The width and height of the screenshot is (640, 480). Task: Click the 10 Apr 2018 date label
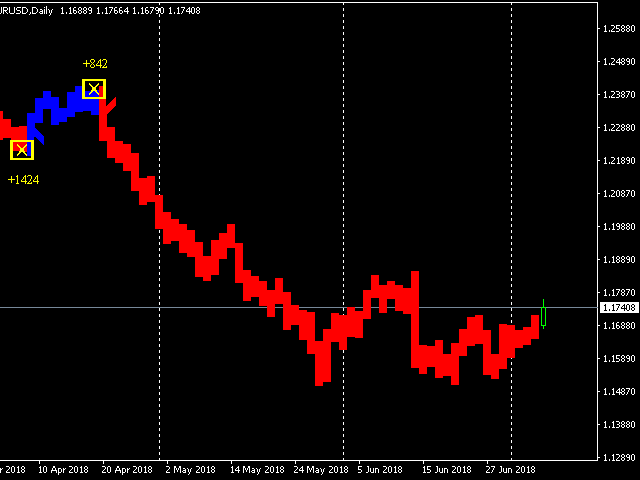point(63,470)
